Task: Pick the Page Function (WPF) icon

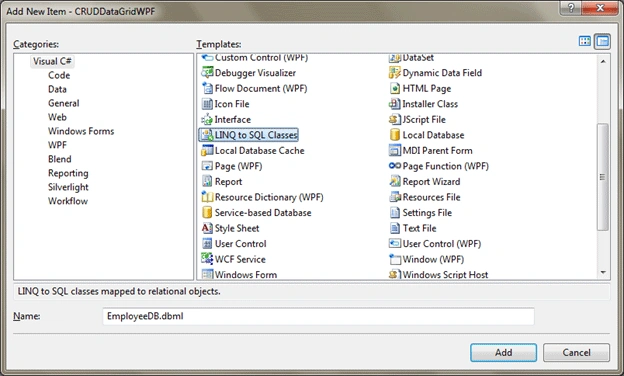Action: (394, 166)
